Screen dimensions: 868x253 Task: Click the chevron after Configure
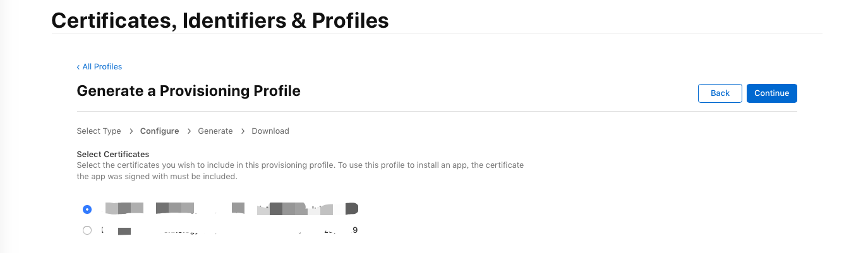tap(189, 131)
